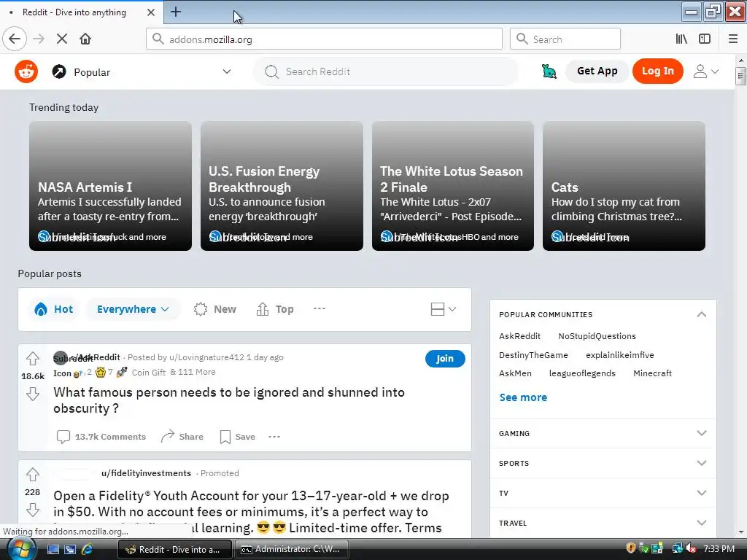Viewport: 747px width, 560px height.
Task: Click the addons.mozilla.org address bar
Action: click(x=324, y=39)
